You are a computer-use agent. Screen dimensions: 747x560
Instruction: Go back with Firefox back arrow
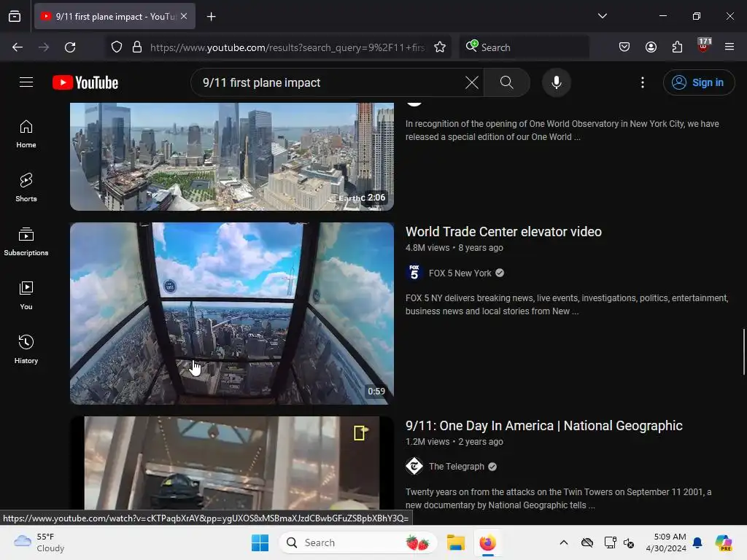18,47
